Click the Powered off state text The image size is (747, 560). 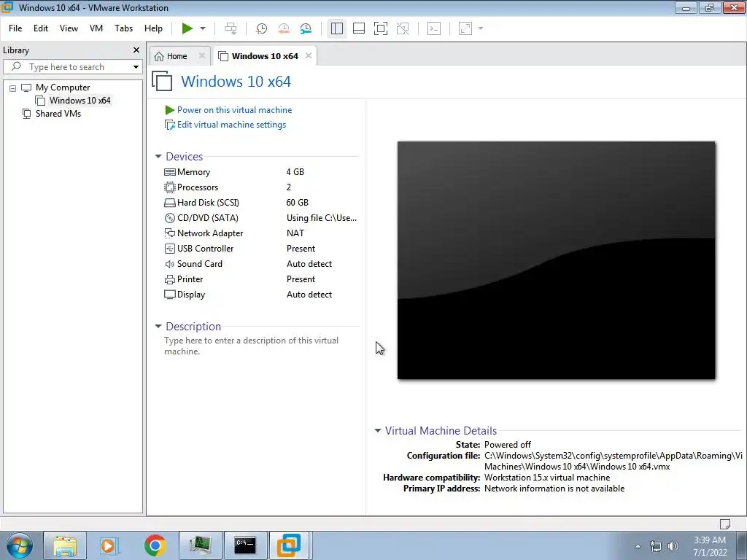tap(508, 445)
